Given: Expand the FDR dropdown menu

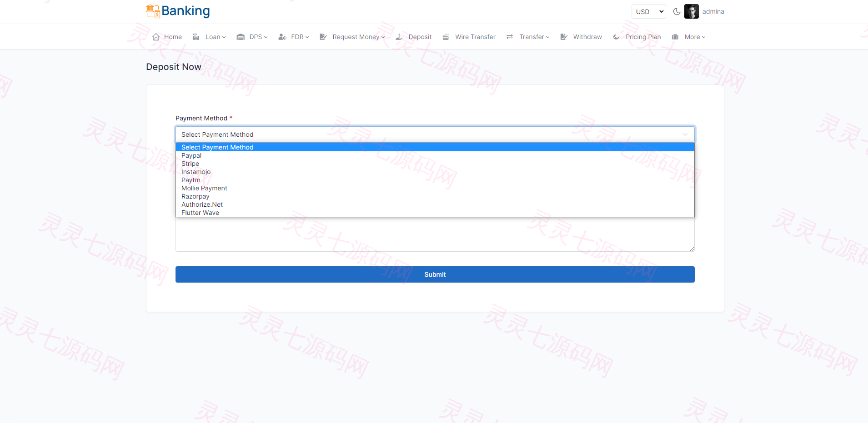Looking at the screenshot, I should coord(300,37).
